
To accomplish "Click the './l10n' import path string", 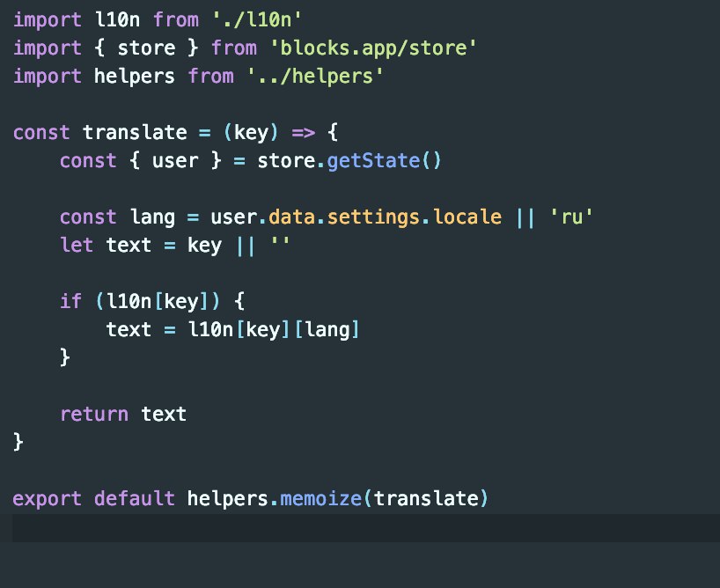I will [257, 19].
